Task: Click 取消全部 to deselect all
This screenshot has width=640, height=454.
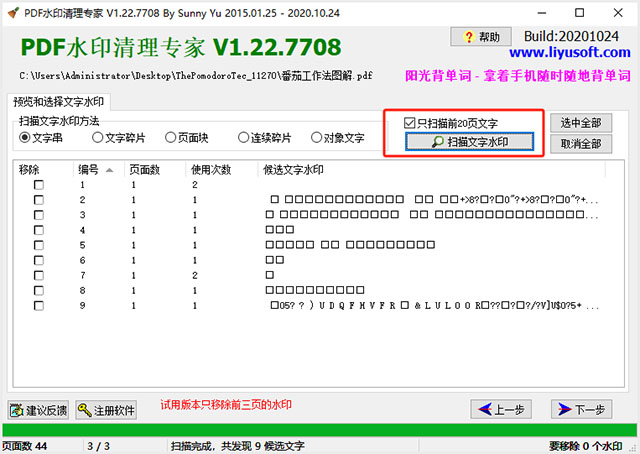Action: tap(581, 144)
